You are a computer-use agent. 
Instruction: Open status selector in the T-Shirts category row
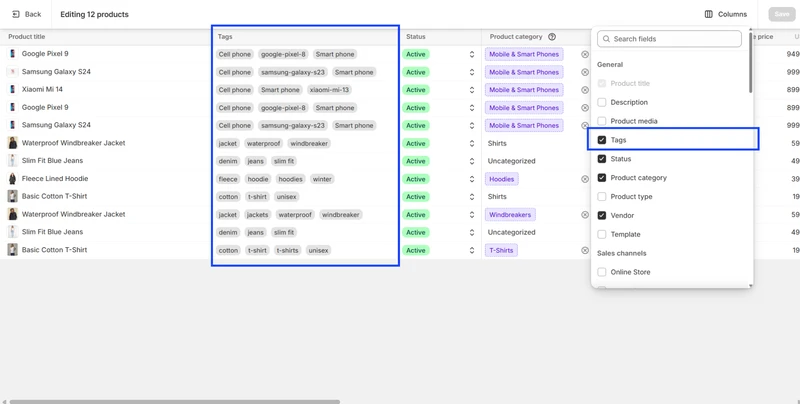pos(472,250)
